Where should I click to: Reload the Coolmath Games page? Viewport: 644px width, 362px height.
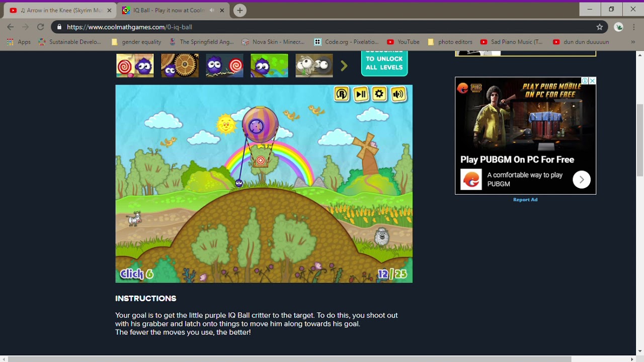pyautogui.click(x=41, y=27)
